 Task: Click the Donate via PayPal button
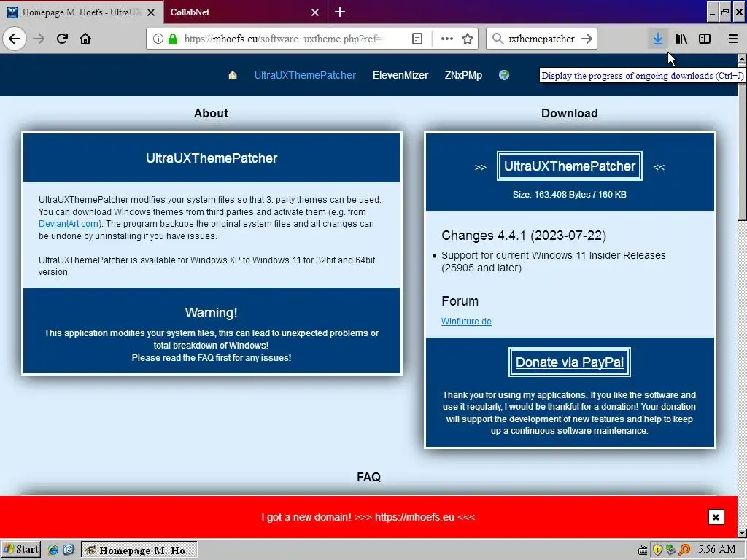coord(569,362)
